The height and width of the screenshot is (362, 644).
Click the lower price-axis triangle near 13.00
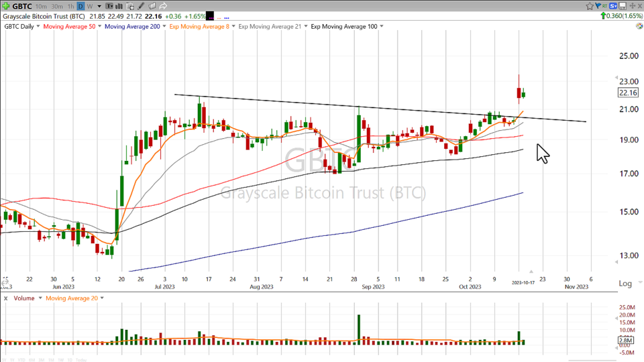pyautogui.click(x=616, y=262)
